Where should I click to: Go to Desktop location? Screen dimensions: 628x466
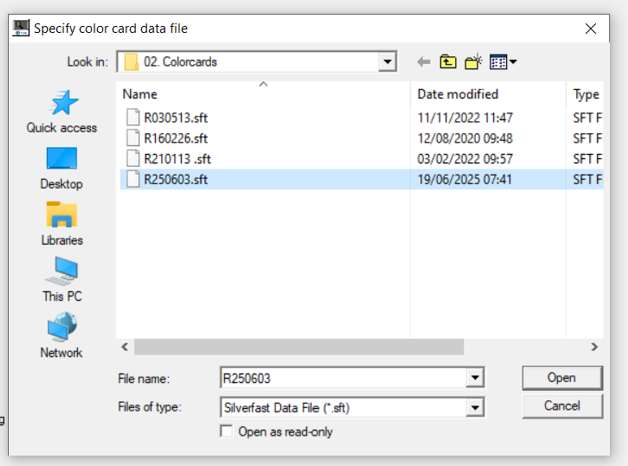62,169
